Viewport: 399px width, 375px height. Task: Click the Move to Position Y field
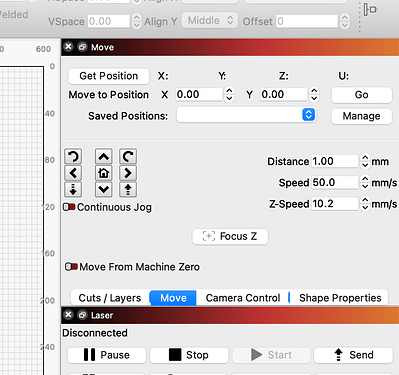coord(284,94)
